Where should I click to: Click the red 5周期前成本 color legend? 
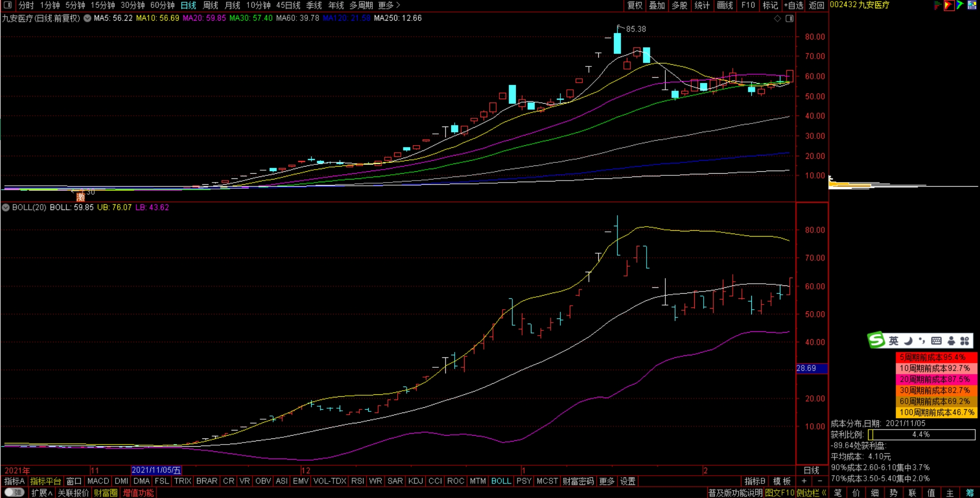pyautogui.click(x=936, y=357)
